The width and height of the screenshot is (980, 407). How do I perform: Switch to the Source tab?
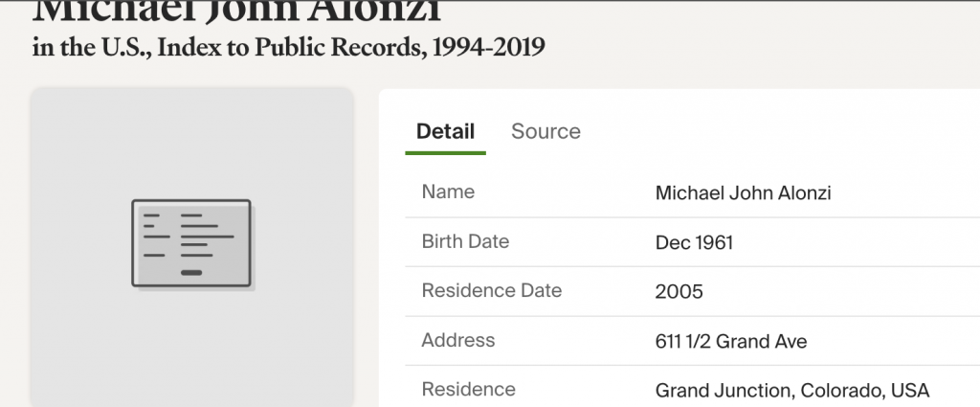[546, 131]
